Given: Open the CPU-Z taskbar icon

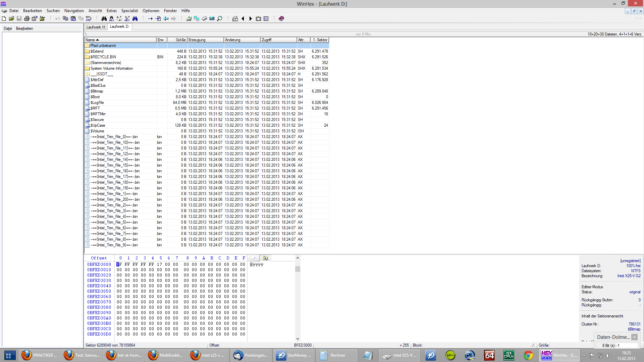Looking at the screenshot, I should [x=509, y=355].
